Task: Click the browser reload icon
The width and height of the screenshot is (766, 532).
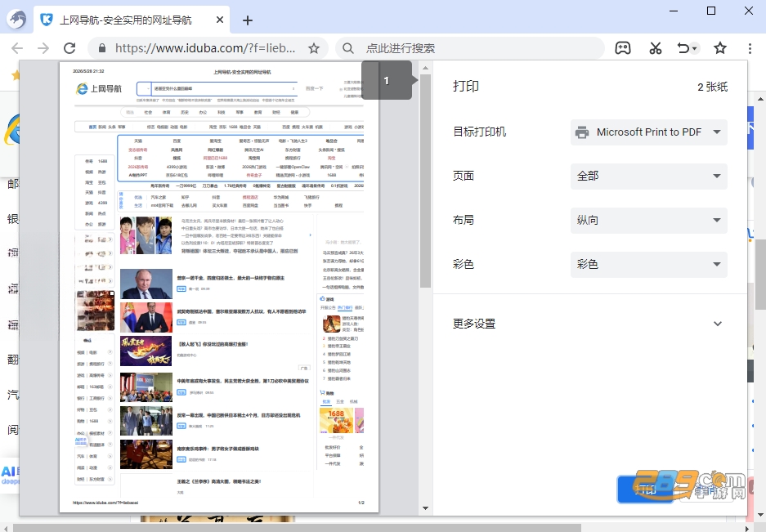Action: 69,48
